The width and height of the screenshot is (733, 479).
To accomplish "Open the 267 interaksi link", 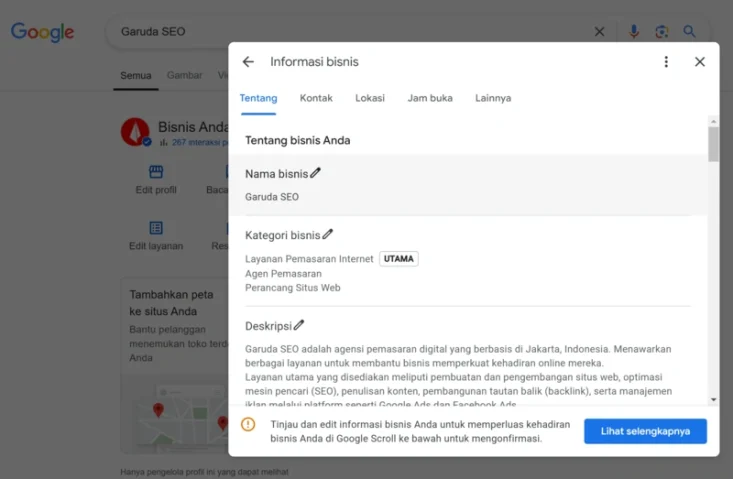I will tap(200, 142).
